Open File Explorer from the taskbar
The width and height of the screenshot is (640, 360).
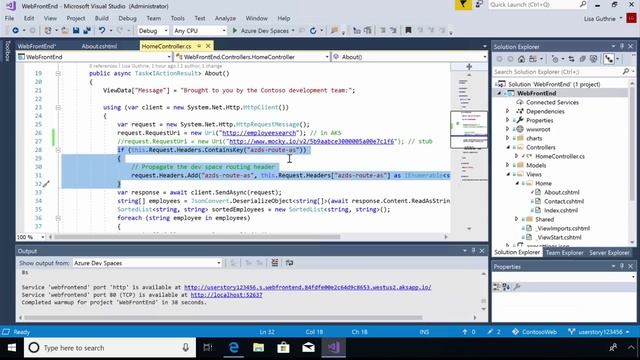click(x=258, y=348)
